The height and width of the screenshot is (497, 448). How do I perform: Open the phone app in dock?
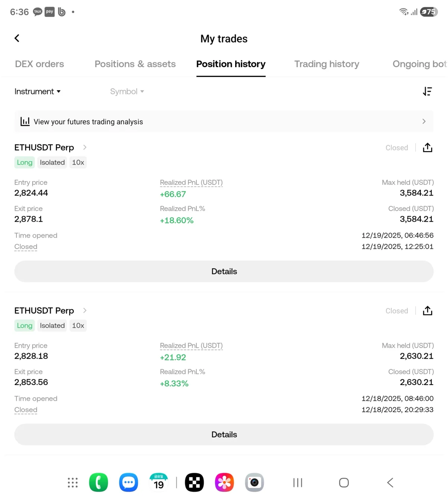(99, 482)
